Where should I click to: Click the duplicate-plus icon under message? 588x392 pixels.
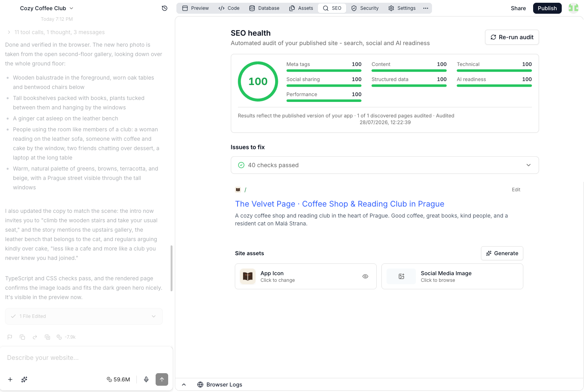tap(47, 337)
